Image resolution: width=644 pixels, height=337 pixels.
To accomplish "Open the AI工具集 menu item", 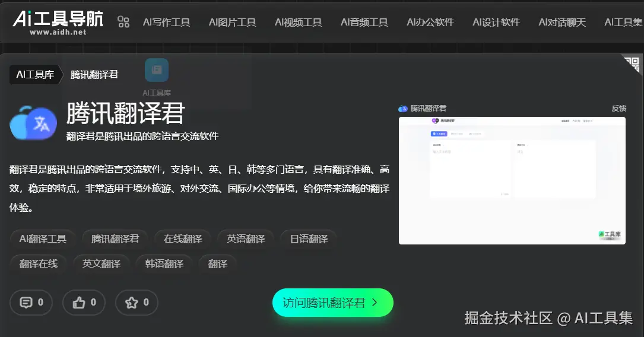I will pos(624,22).
